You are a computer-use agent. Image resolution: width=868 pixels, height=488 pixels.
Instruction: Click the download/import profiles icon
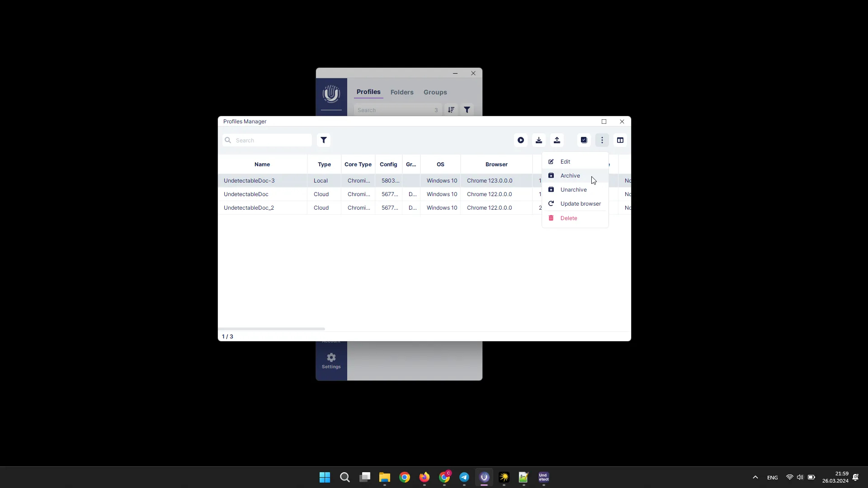click(538, 140)
